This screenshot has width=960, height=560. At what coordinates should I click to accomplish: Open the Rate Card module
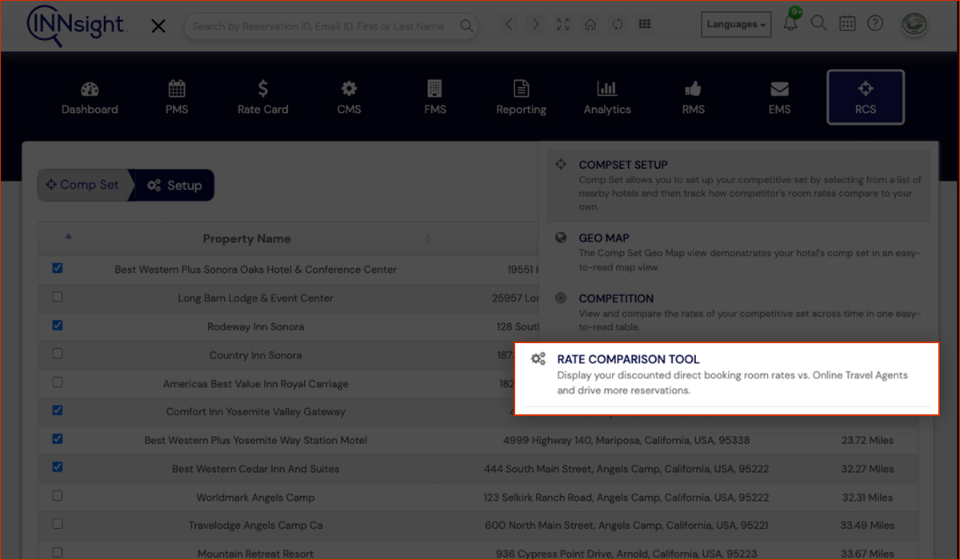[x=263, y=98]
